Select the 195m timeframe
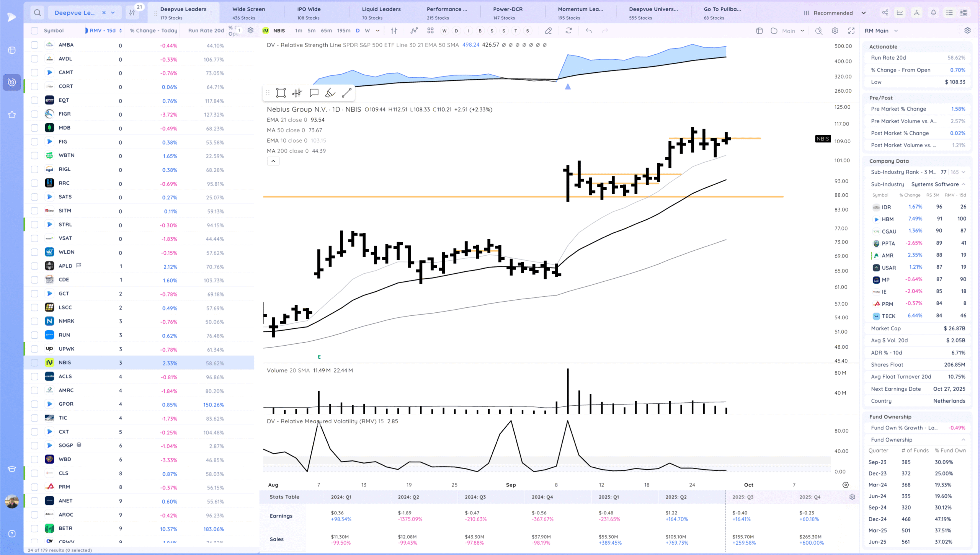Image resolution: width=980 pixels, height=555 pixels. 343,31
